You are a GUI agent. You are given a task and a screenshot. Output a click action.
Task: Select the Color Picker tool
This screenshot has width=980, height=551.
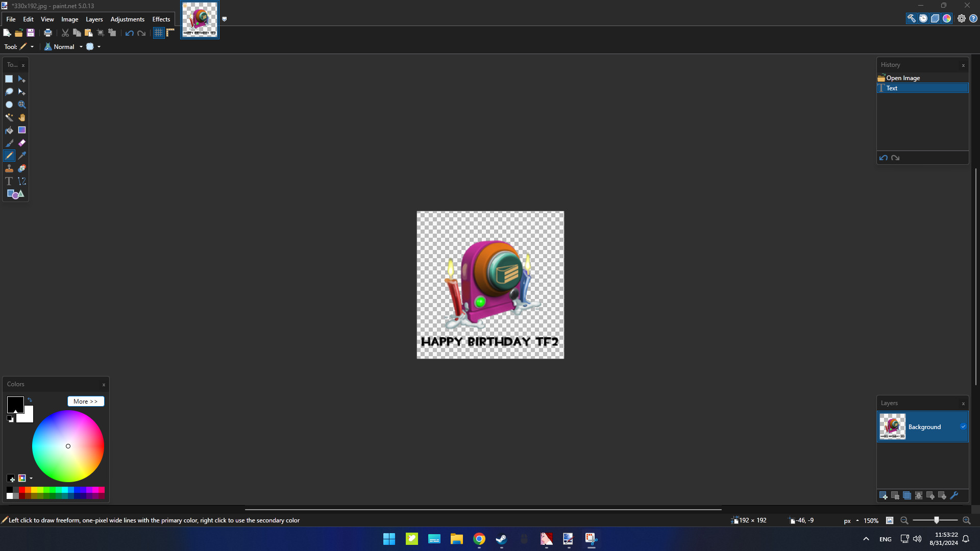pyautogui.click(x=21, y=156)
